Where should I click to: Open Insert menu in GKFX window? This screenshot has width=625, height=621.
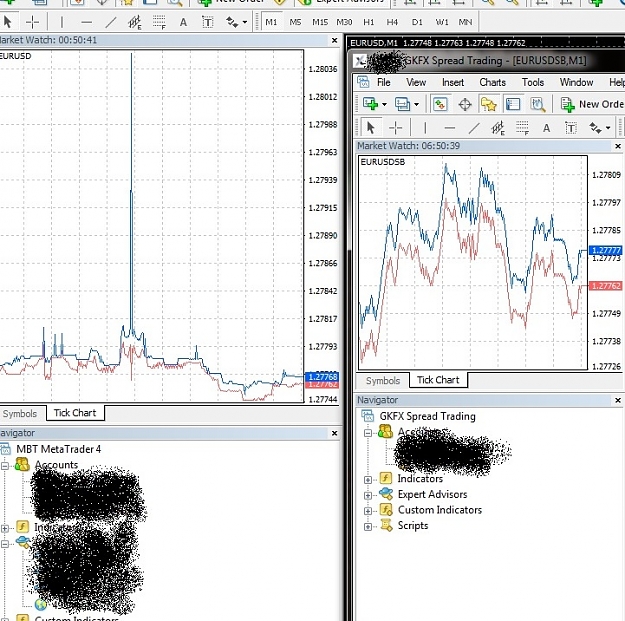point(453,82)
